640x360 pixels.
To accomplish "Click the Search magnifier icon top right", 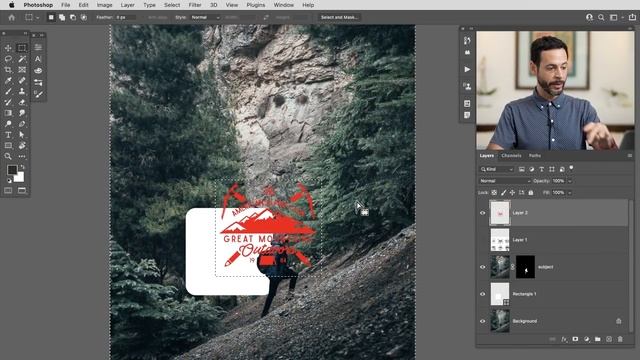I will 601,18.
